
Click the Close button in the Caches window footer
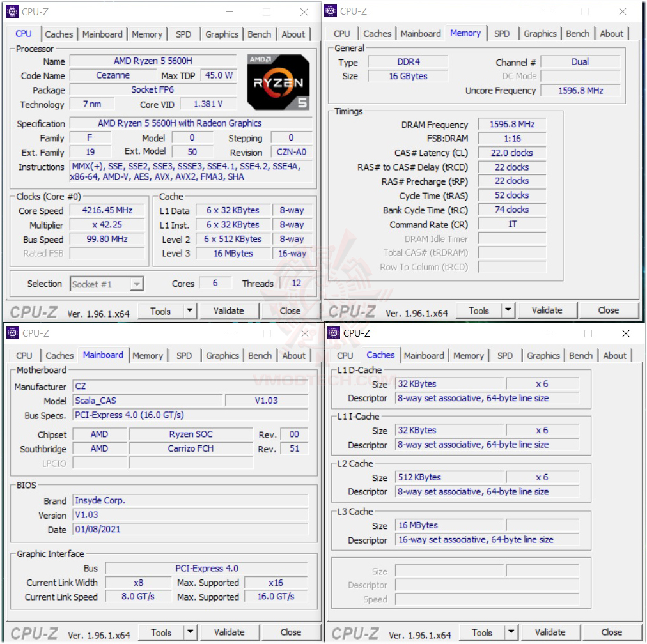(612, 632)
